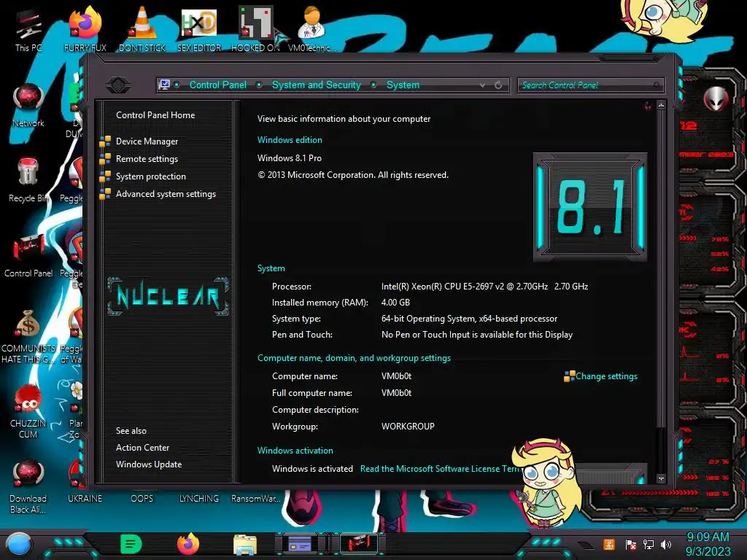Click the search magnifier in Control Panel search
Viewport: 747px width, 560px height.
657,85
